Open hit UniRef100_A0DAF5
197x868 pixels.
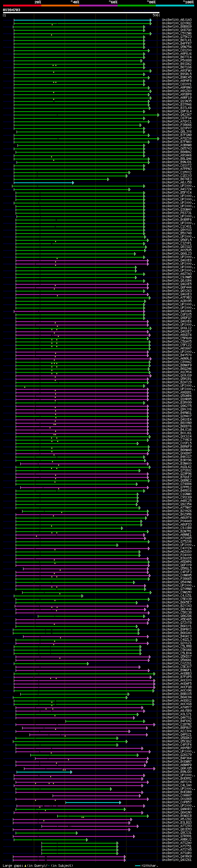(x=177, y=684)
